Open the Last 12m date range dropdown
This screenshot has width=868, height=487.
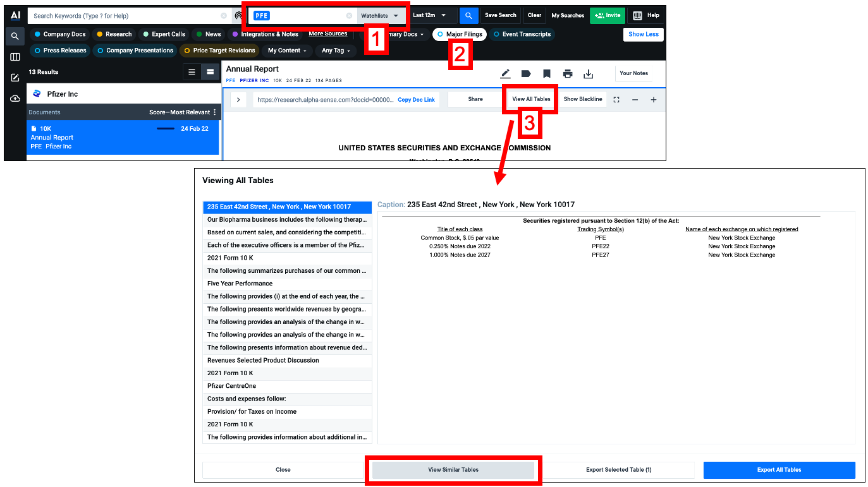point(430,15)
